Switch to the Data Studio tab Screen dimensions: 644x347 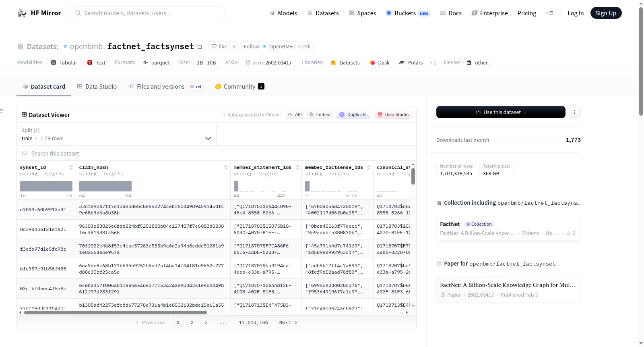[97, 87]
